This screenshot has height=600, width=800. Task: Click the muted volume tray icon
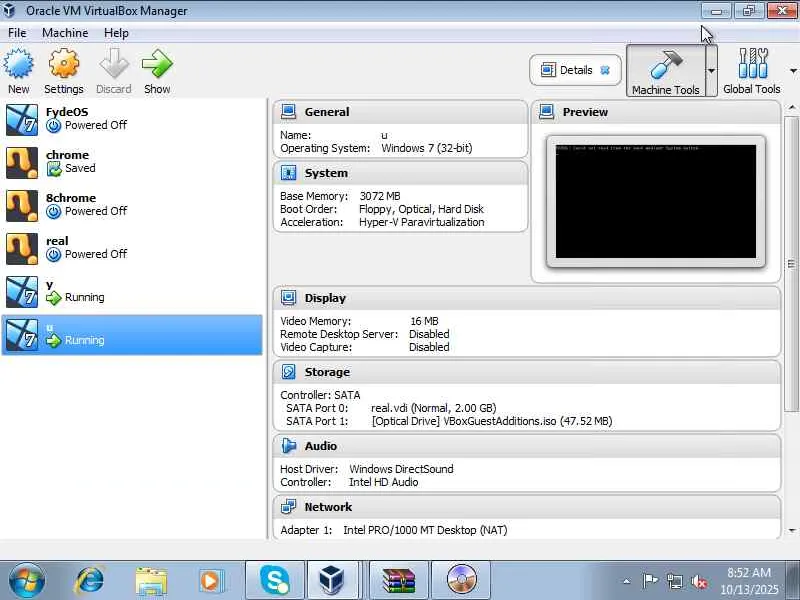coord(698,581)
